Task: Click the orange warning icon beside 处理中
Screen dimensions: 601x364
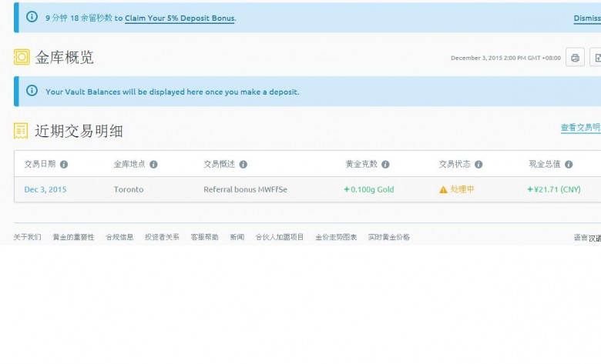Action: point(443,189)
